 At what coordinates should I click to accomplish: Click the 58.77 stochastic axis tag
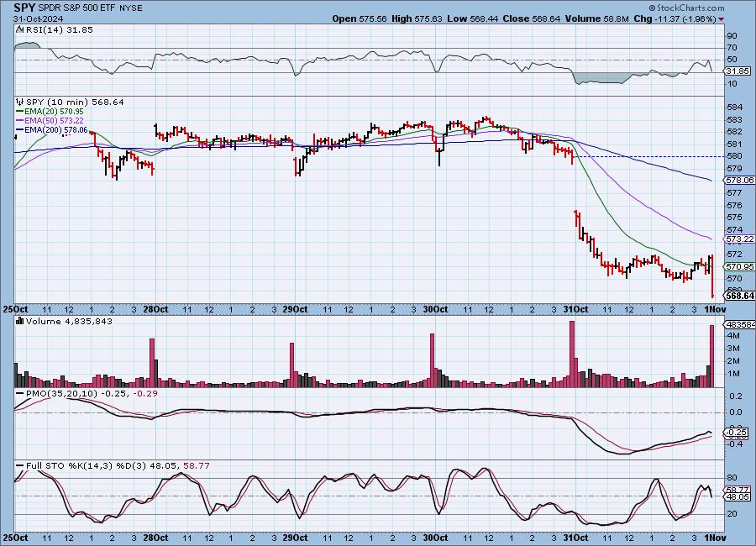click(738, 489)
